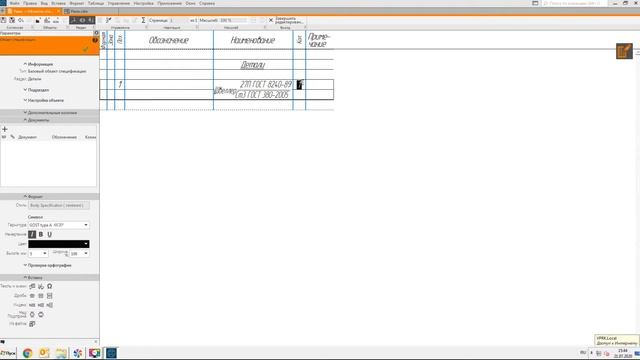Open the Таблица menu

point(96,3)
